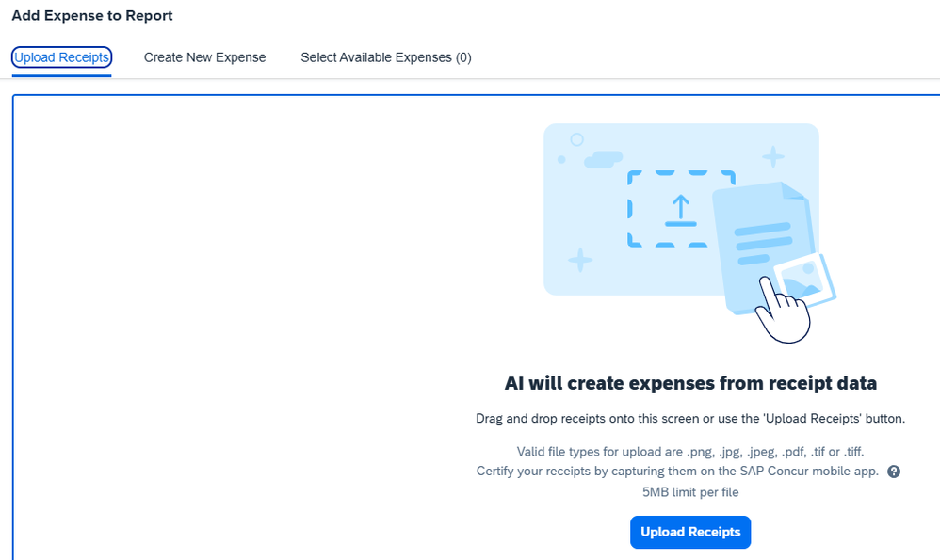This screenshot has width=940, height=560.
Task: Click the cloud shape in the illustration
Action: 603,159
